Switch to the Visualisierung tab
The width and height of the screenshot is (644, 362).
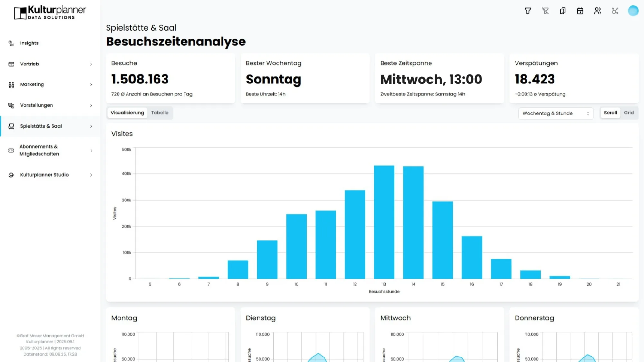[x=127, y=113]
